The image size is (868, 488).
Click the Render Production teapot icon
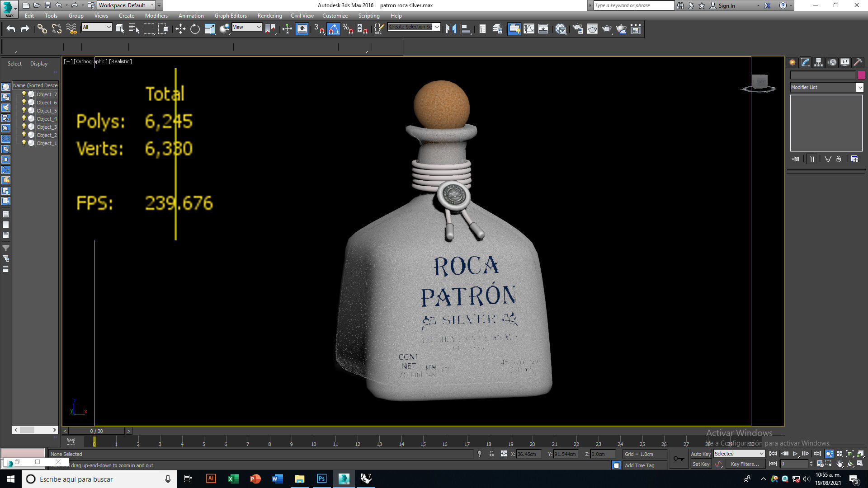[607, 29]
